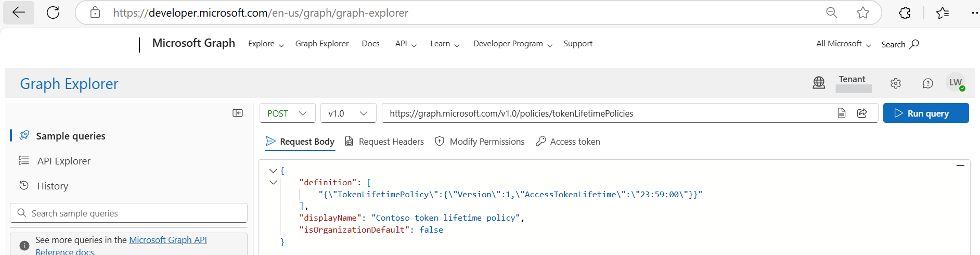The height and width of the screenshot is (255, 980).
Task: Add page to favorites star icon
Action: pyautogui.click(x=863, y=12)
